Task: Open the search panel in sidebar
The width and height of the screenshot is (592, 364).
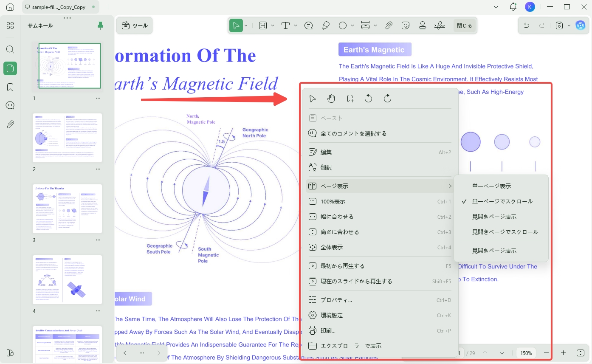Action: point(10,50)
